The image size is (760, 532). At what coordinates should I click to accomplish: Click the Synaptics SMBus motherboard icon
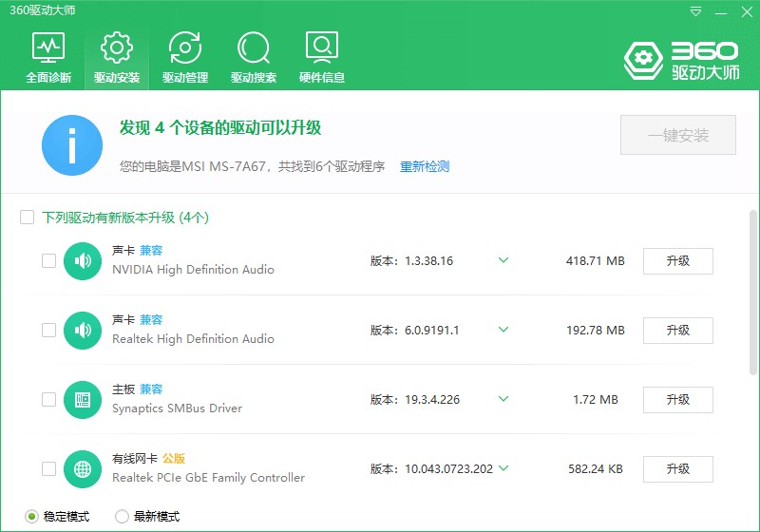[x=83, y=400]
